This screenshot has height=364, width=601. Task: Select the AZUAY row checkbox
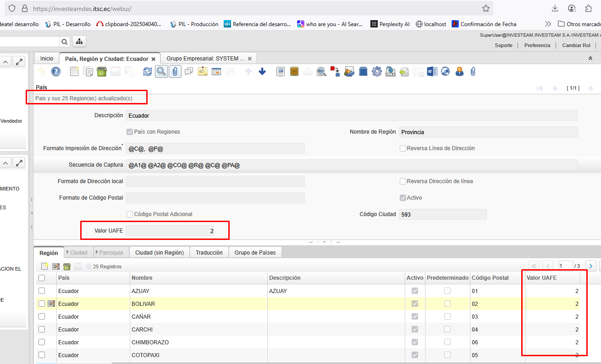42,291
